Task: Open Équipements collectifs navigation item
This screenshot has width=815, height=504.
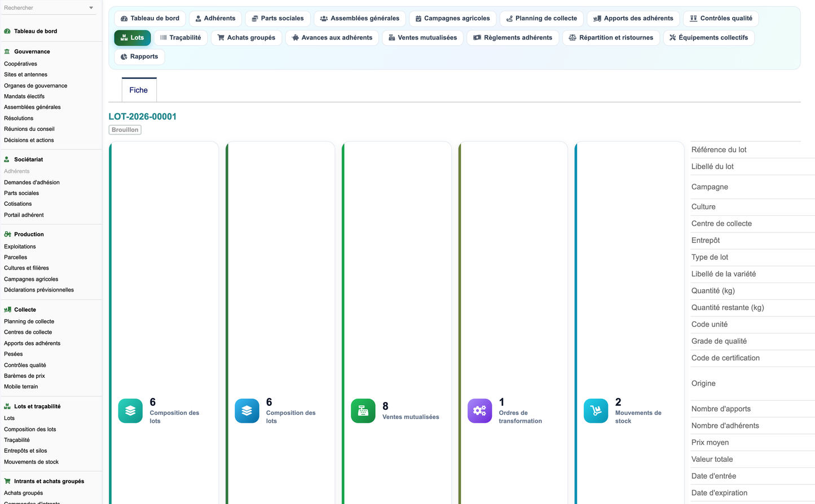Action: 709,38
